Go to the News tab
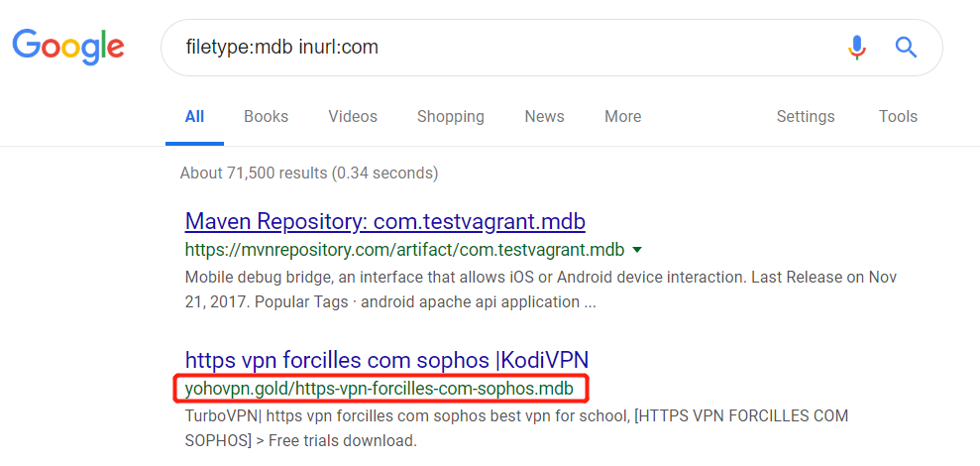The width and height of the screenshot is (980, 466). 544,117
